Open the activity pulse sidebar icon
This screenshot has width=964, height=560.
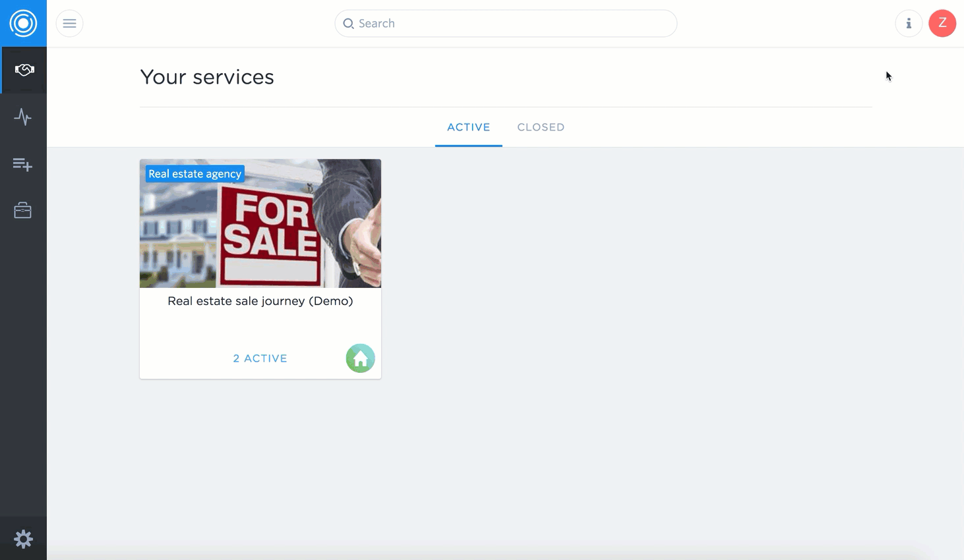pos(23,117)
